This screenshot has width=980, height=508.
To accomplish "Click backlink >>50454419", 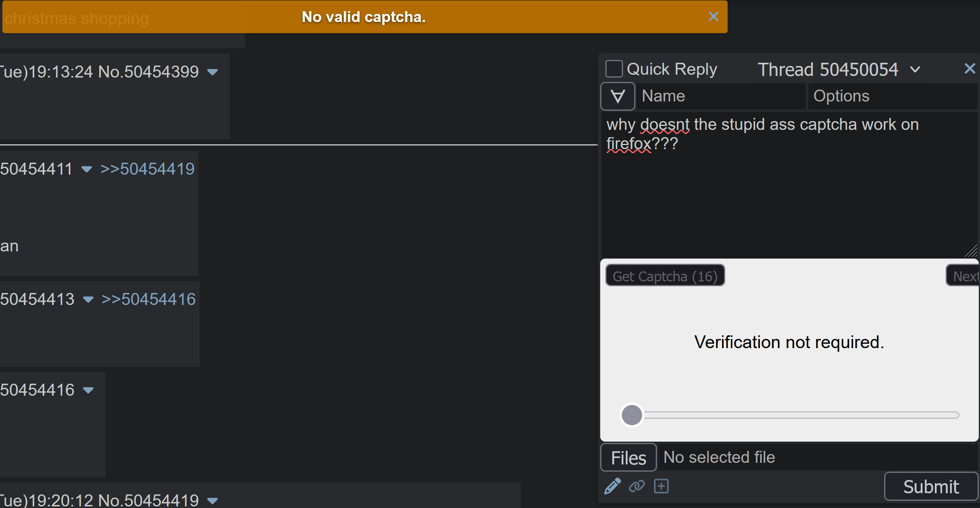I will (x=147, y=169).
